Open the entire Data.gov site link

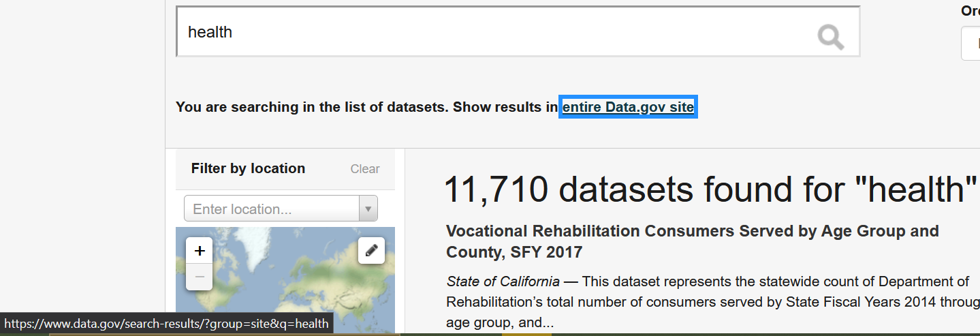[x=628, y=107]
